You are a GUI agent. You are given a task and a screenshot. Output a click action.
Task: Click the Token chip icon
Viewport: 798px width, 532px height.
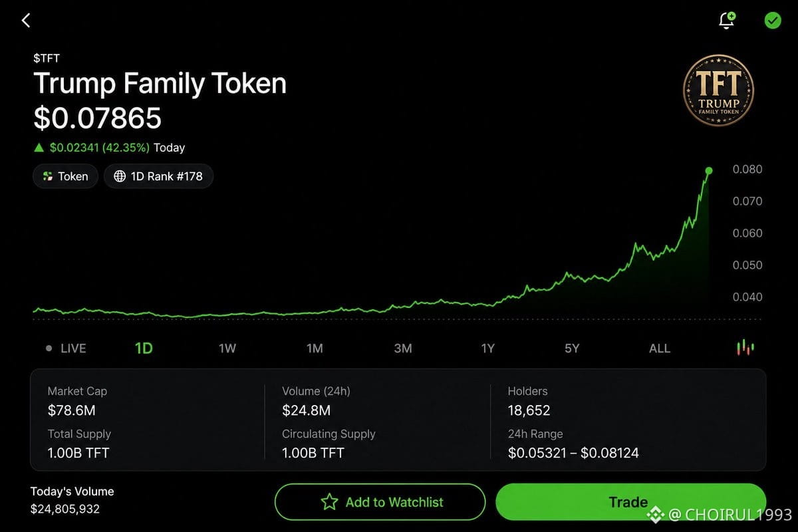[47, 176]
